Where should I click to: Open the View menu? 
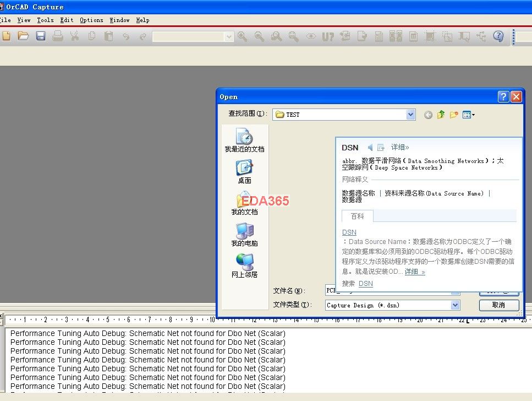pyautogui.click(x=24, y=20)
